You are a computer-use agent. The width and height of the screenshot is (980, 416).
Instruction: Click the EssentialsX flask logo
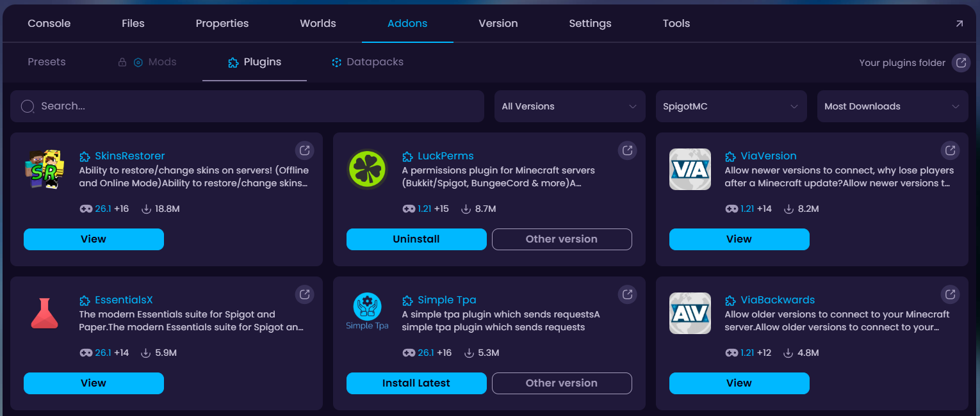[45, 313]
